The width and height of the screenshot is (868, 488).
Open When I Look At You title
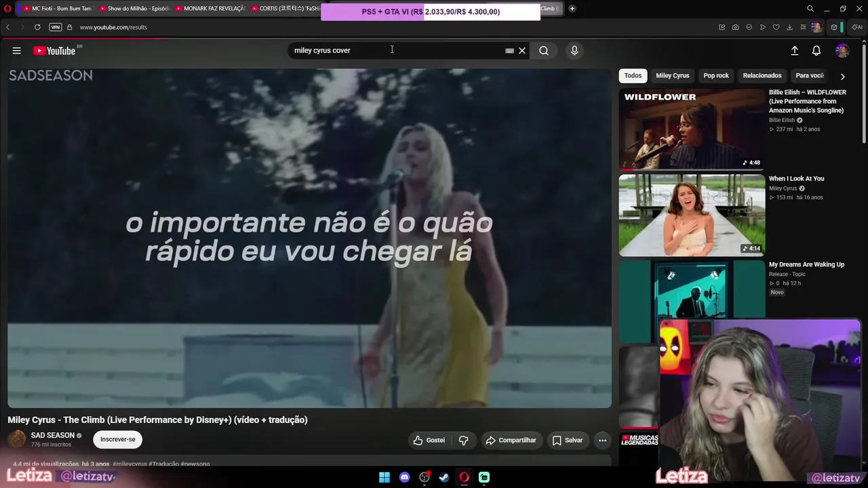click(796, 179)
